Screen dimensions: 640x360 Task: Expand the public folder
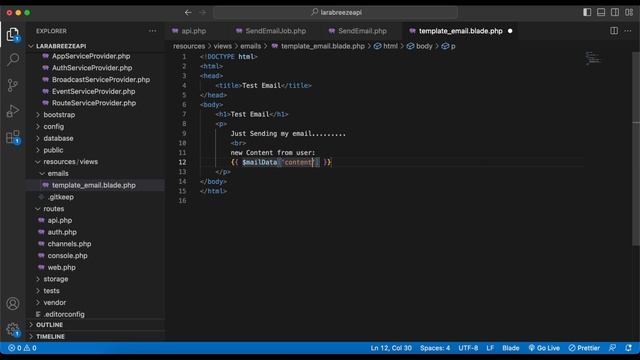click(x=53, y=150)
